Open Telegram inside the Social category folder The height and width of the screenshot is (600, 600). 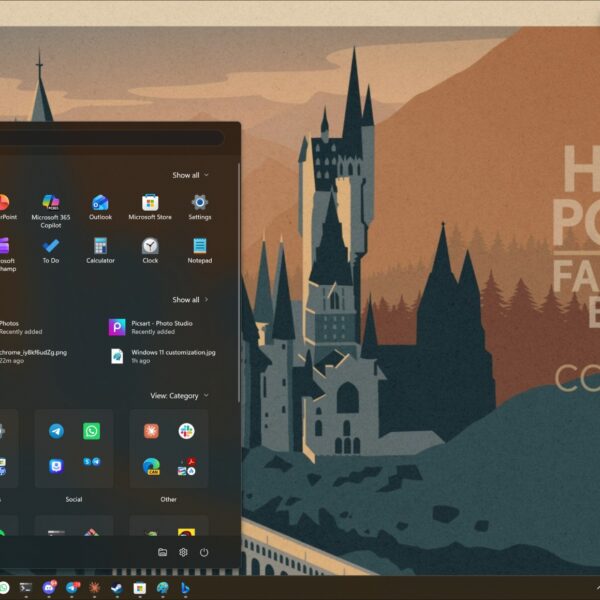pos(56,431)
